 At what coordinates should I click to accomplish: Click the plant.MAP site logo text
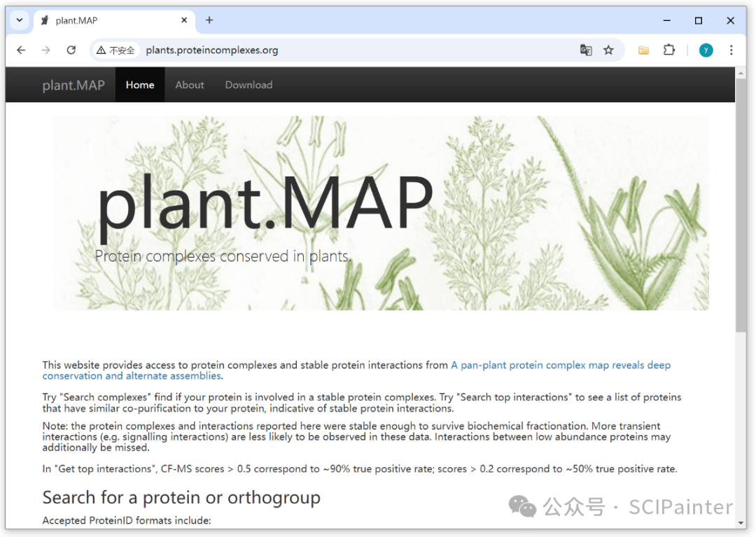pyautogui.click(x=73, y=85)
